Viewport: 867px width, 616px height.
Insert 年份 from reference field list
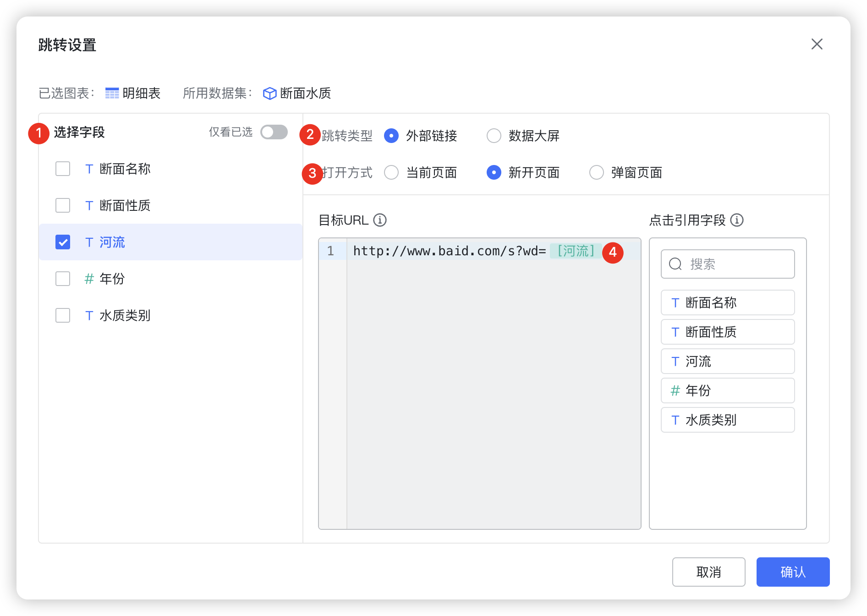(x=728, y=390)
